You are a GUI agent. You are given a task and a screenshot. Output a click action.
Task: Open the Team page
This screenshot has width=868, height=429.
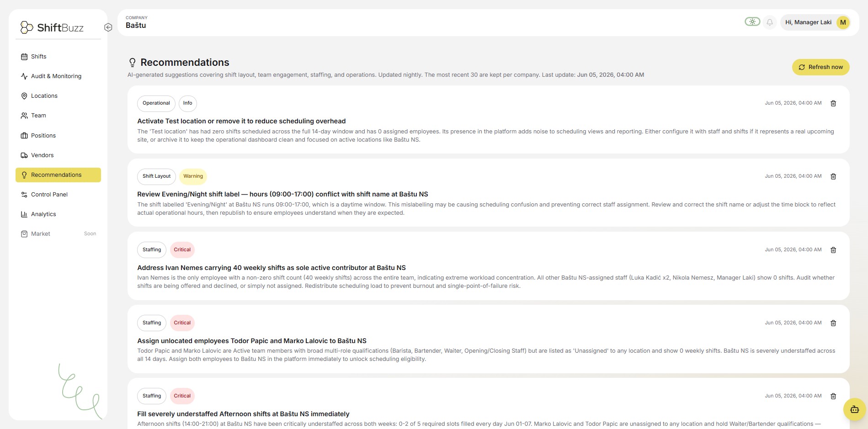[x=58, y=116]
